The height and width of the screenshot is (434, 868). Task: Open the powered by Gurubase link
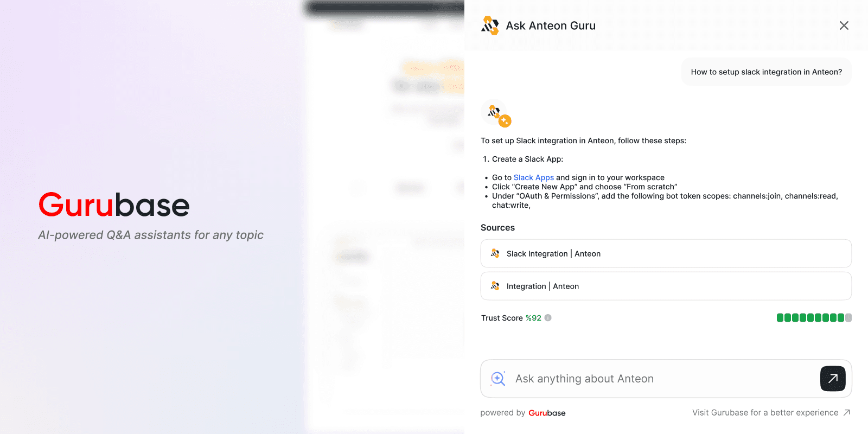tap(522, 413)
